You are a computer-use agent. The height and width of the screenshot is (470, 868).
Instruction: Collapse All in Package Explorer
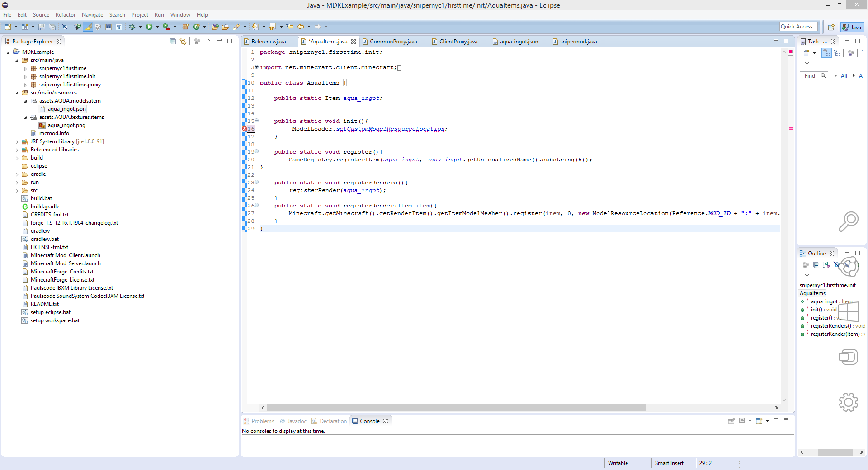[173, 41]
